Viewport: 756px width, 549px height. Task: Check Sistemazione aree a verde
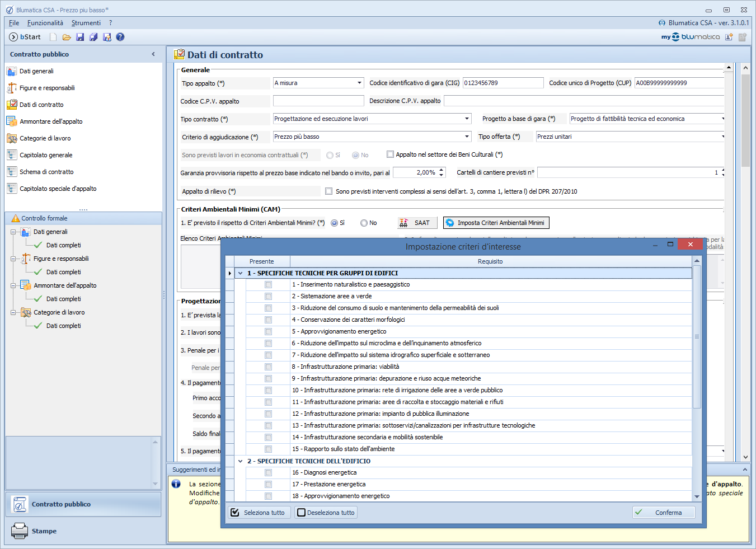(x=268, y=297)
